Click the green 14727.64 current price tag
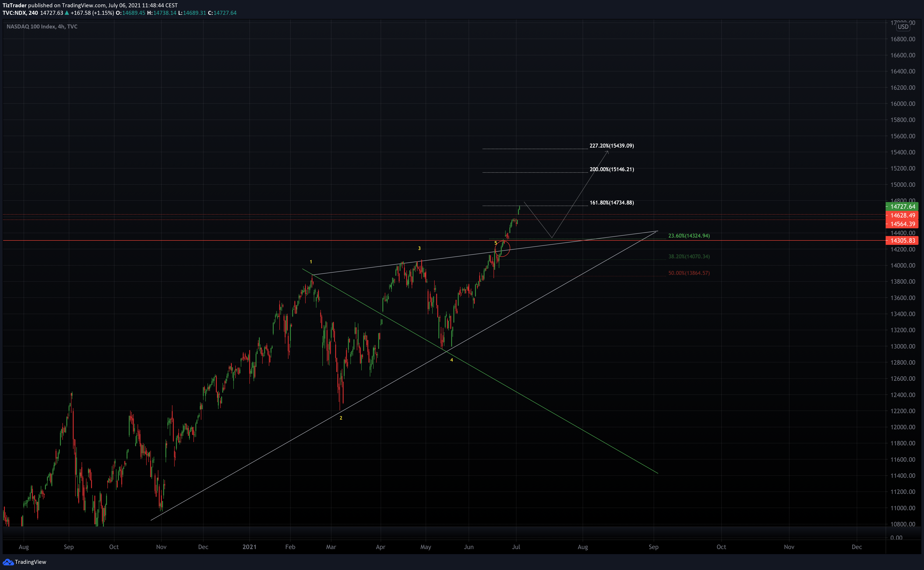This screenshot has height=570, width=924. [902, 207]
